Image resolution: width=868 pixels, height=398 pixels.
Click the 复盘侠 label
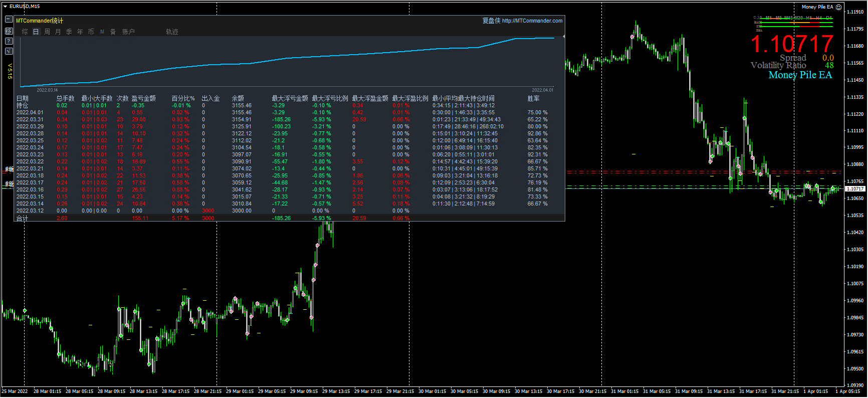[492, 21]
